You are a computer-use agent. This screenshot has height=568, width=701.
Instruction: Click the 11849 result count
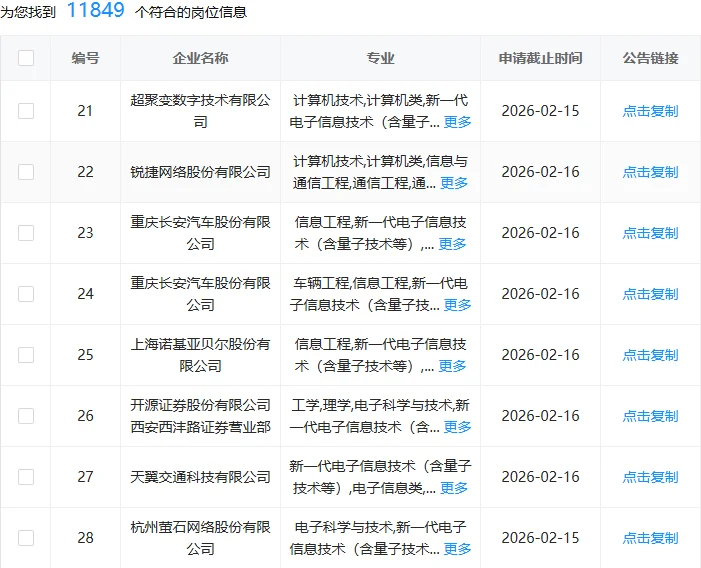pyautogui.click(x=96, y=10)
